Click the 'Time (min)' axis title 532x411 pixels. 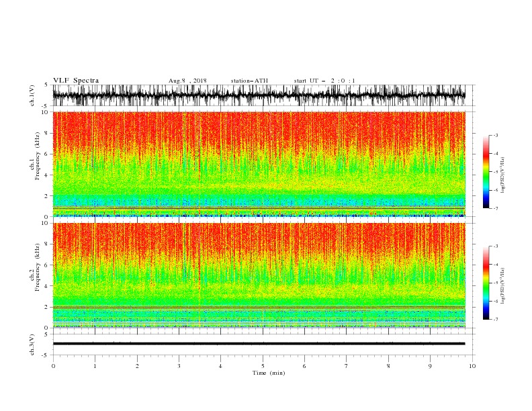[269, 373]
